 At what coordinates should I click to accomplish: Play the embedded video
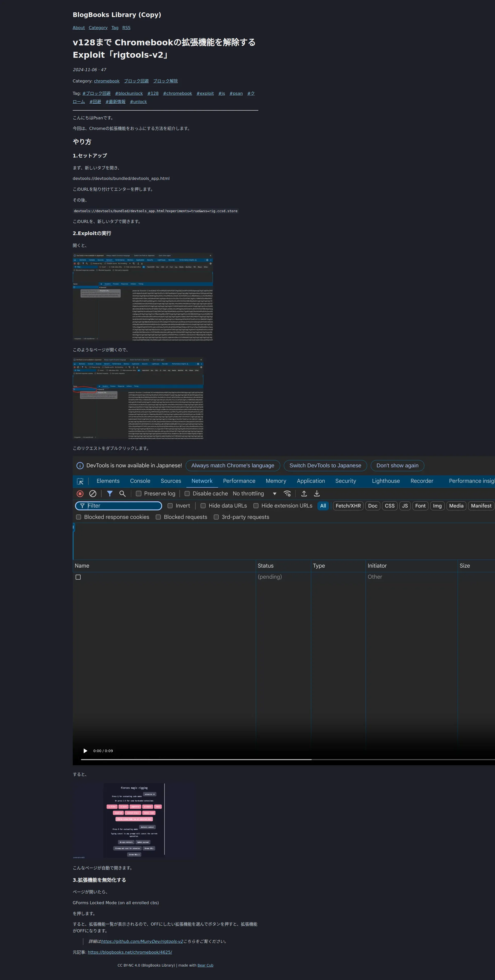click(85, 751)
